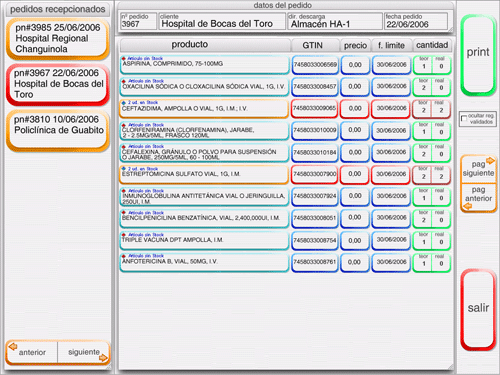The width and height of the screenshot is (500, 375).
Task: Click real quantity cell in BENCILPENICILINA row
Action: pyautogui.click(x=441, y=220)
